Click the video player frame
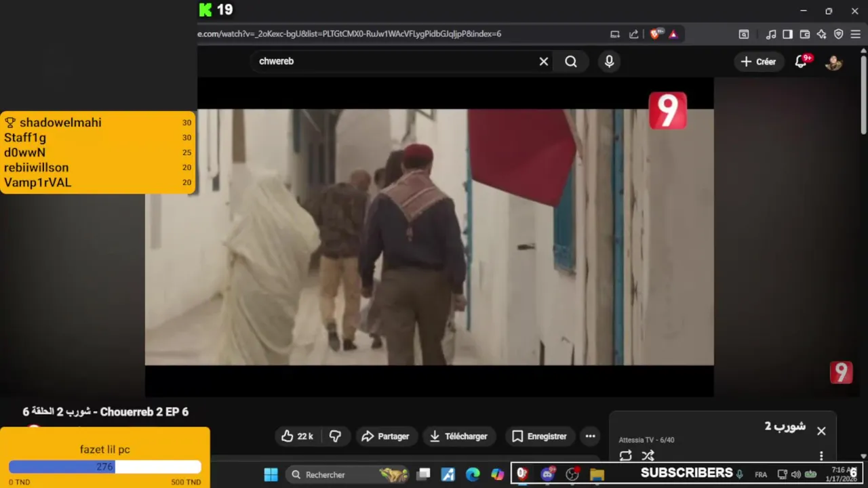 (x=429, y=237)
